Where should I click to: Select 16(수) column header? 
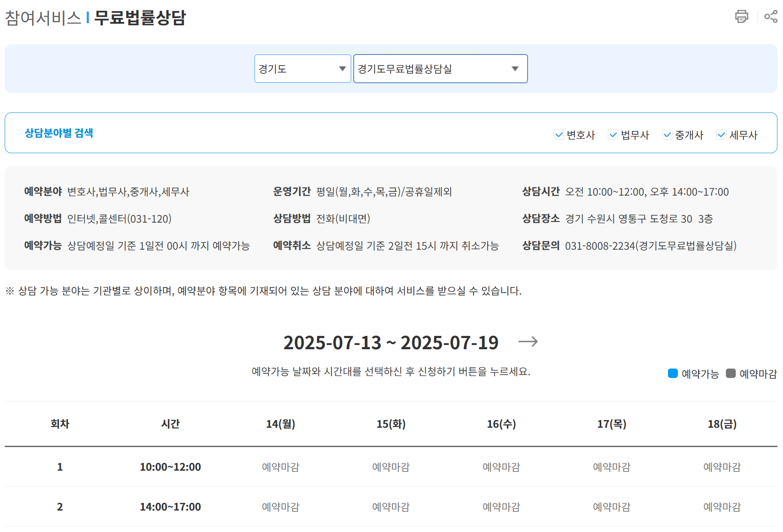[501, 424]
